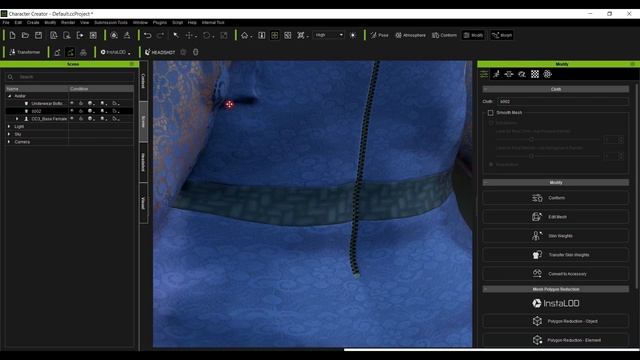Viewport: 640px width, 360px height.
Task: Toggle visibility eye for Underwear Bottom row
Action: [x=72, y=103]
